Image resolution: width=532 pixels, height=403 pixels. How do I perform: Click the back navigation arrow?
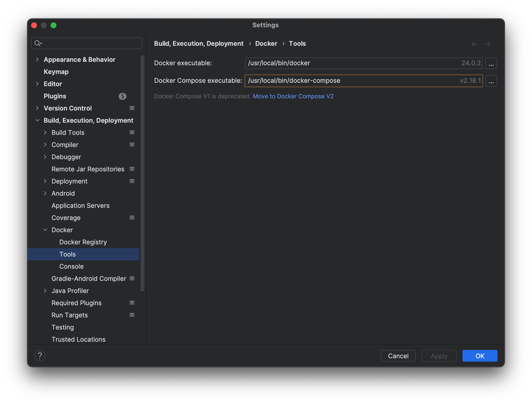(x=474, y=44)
